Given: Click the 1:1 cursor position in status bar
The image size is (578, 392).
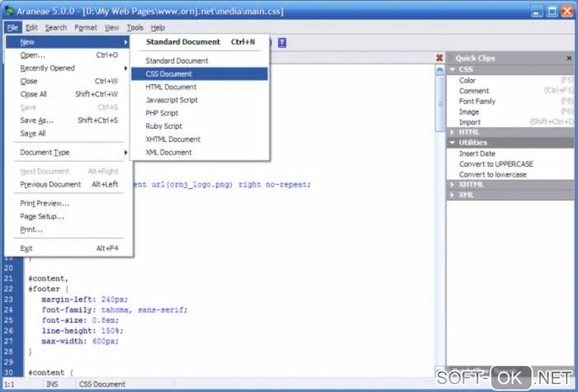Looking at the screenshot, I should pyautogui.click(x=9, y=384).
